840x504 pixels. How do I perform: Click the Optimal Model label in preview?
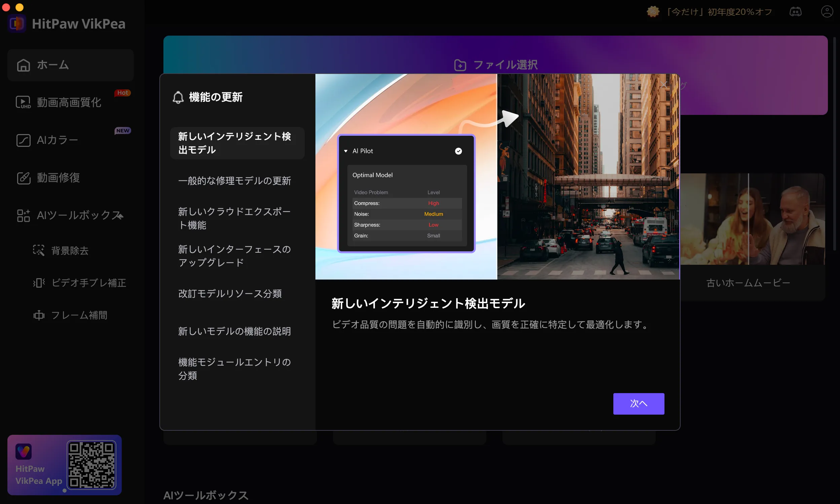(x=373, y=175)
